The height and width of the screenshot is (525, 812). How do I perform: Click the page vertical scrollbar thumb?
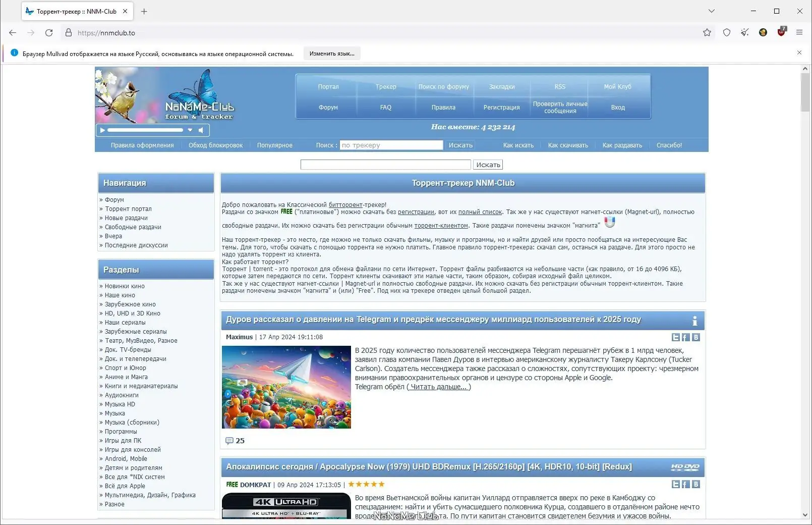pos(805,93)
